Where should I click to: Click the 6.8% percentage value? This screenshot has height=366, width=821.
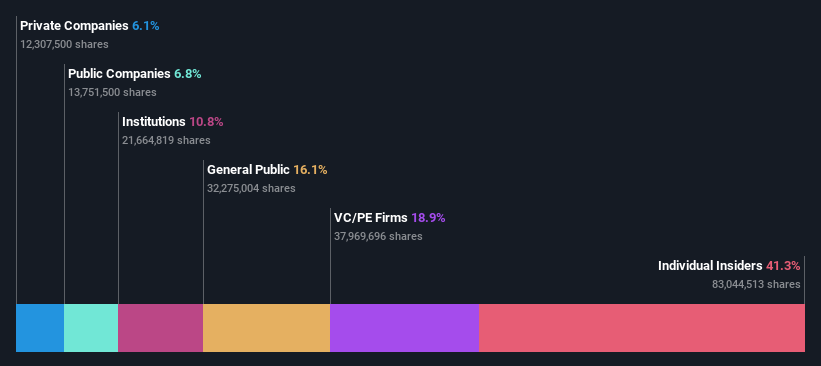coord(188,74)
